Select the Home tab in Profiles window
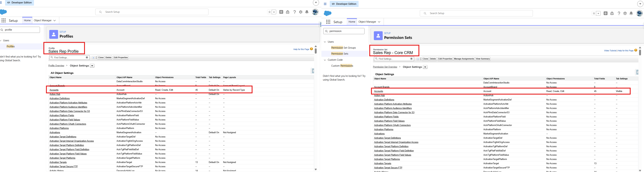 (27, 21)
